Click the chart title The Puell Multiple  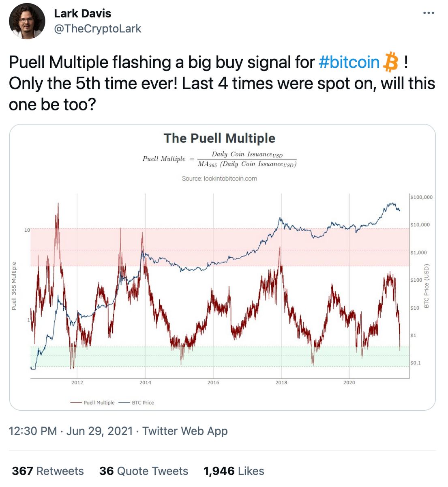pyautogui.click(x=219, y=138)
